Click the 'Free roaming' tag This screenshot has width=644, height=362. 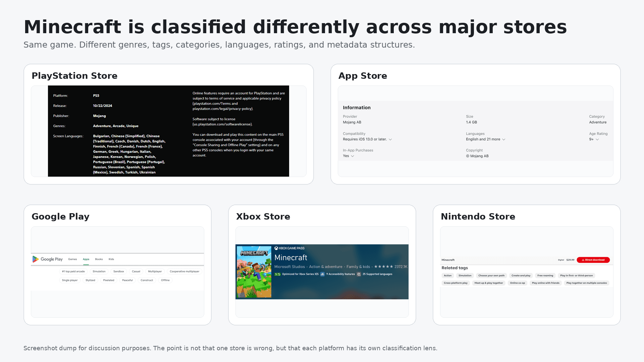(x=545, y=276)
